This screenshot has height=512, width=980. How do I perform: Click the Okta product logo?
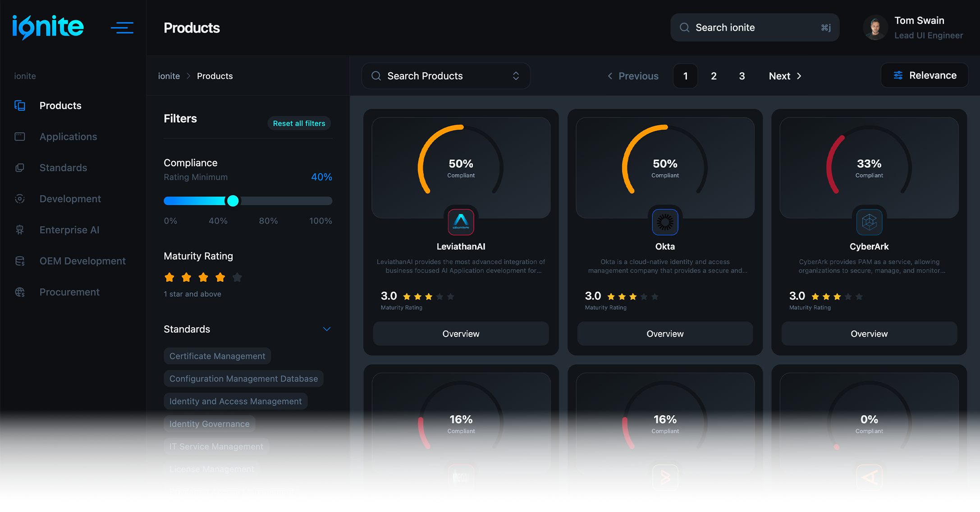coord(665,222)
